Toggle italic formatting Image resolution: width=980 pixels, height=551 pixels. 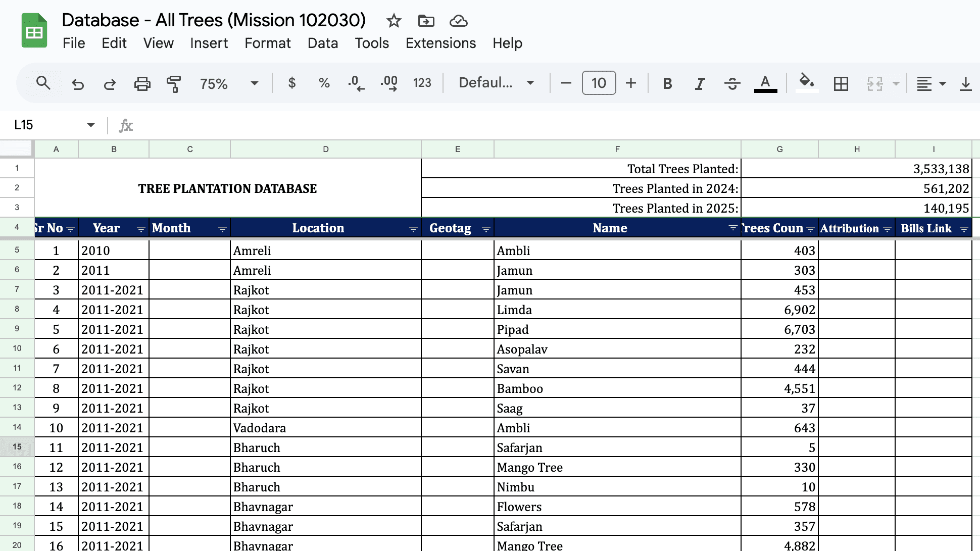pos(700,83)
